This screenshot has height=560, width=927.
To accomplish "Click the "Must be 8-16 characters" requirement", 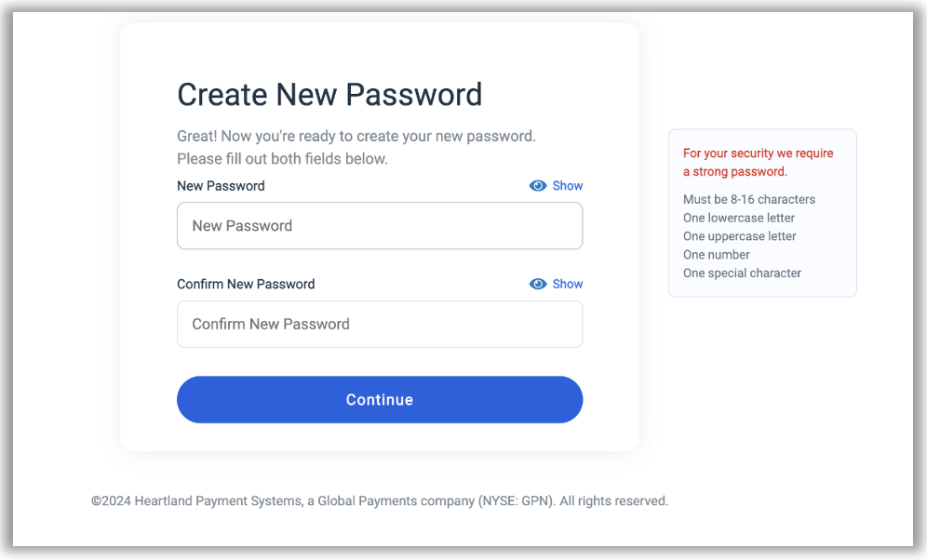I will click(748, 200).
